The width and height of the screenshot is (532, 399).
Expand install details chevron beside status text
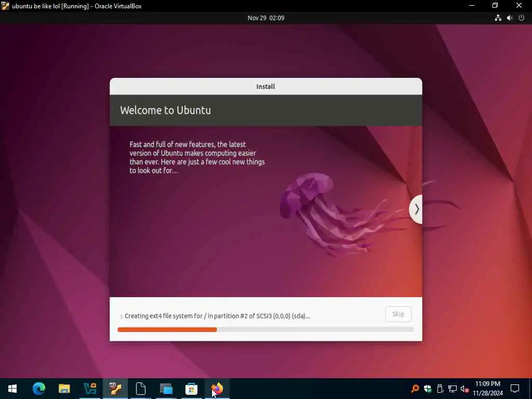pos(121,316)
